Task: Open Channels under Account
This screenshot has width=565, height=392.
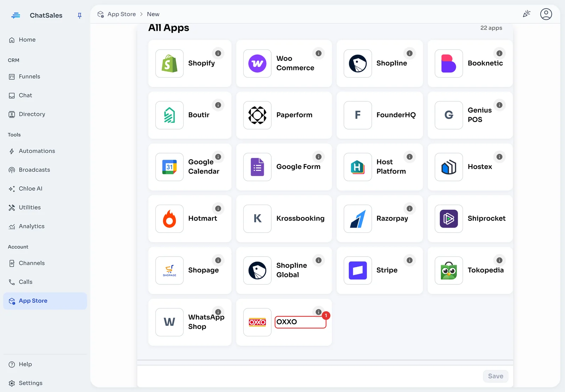Action: (45, 263)
